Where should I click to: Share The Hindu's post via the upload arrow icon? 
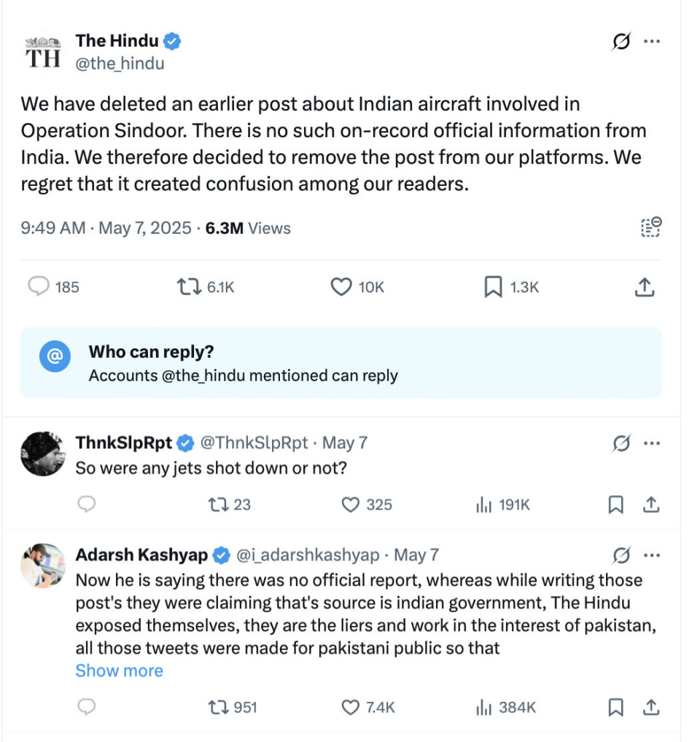click(644, 287)
